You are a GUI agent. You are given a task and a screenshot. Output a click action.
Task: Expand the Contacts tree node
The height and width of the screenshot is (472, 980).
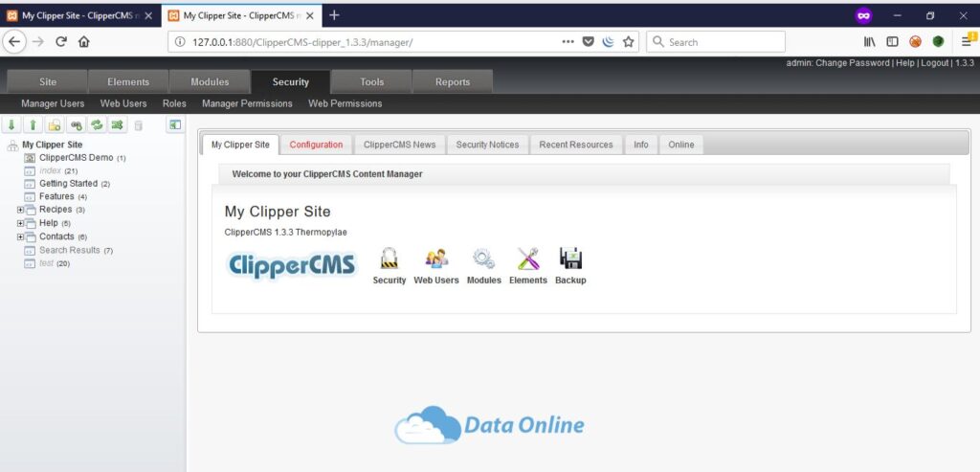(20, 236)
